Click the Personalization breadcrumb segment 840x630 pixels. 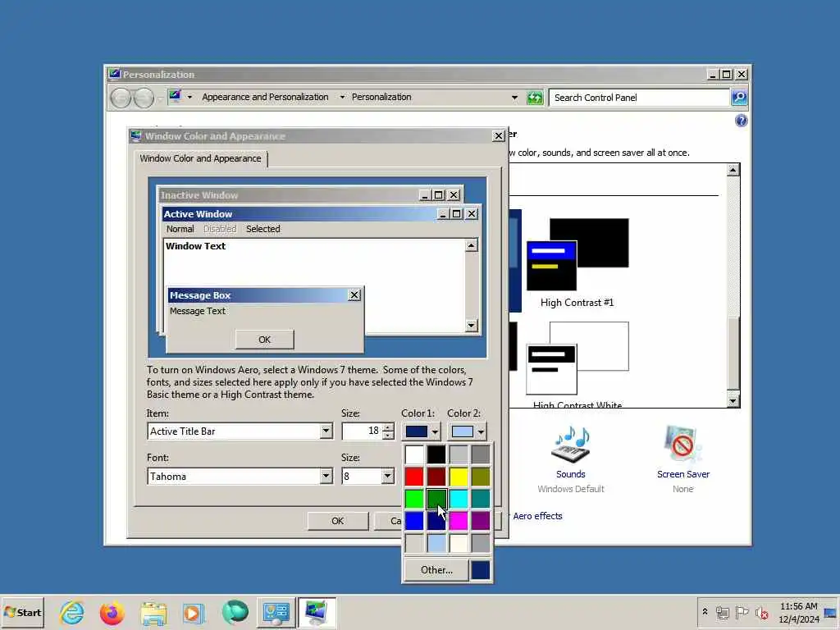click(381, 97)
